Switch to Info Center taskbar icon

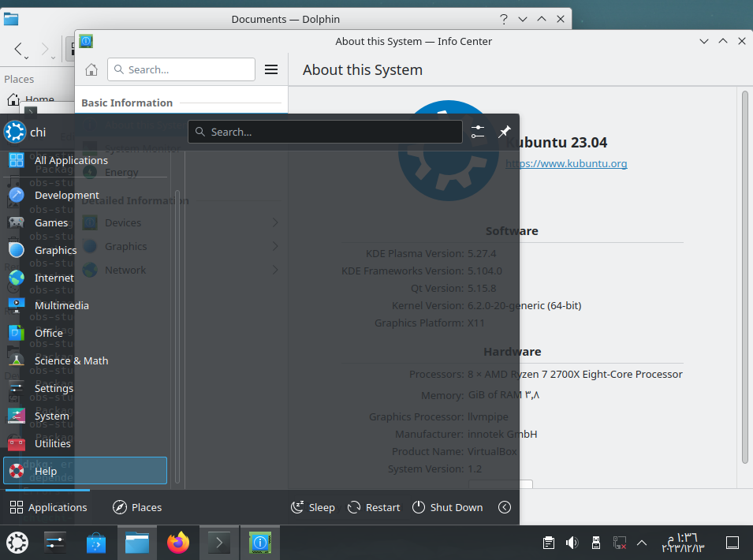pyautogui.click(x=259, y=543)
